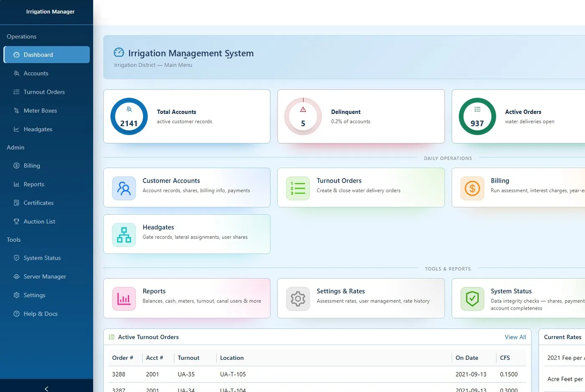Open the Customer Accounts card icon
This screenshot has width=585, height=392.
124,188
